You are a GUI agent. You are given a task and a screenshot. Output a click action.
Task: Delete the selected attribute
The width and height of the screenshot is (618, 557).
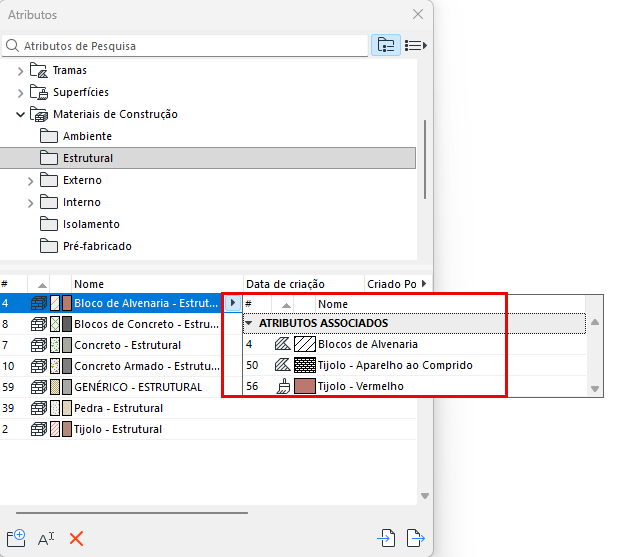pos(76,538)
